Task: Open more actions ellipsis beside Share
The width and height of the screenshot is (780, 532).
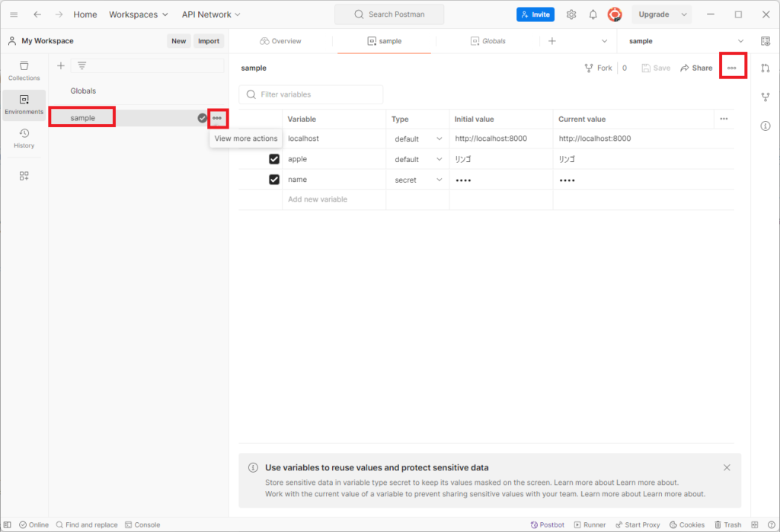Action: 732,68
